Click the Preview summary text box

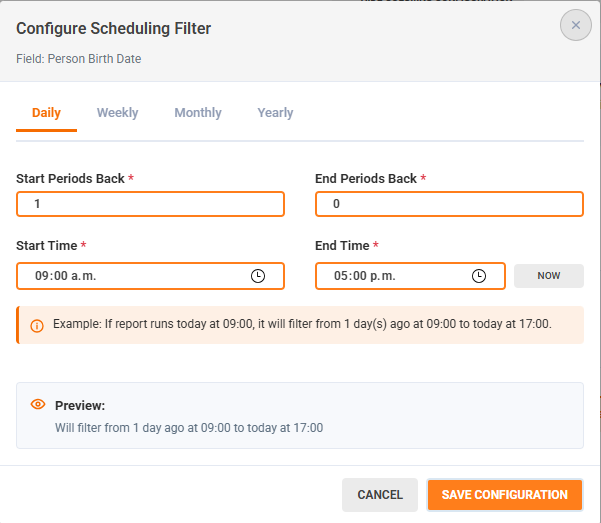(300, 415)
